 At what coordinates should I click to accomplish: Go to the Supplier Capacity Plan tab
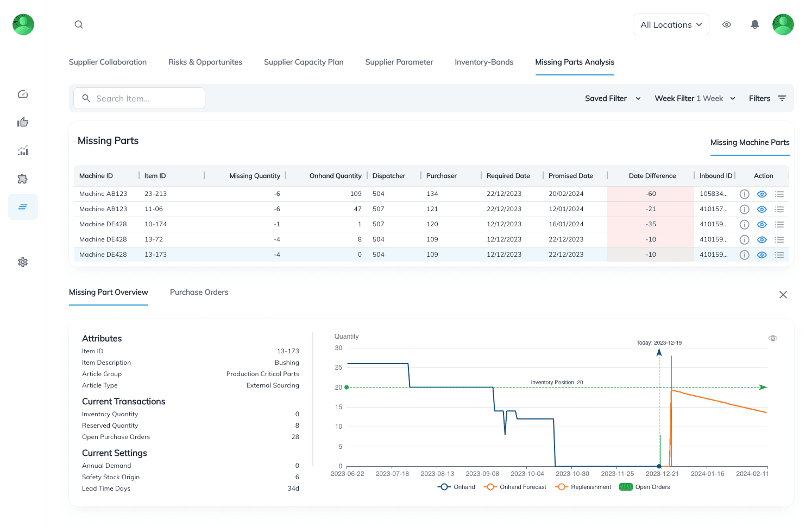pyautogui.click(x=304, y=62)
